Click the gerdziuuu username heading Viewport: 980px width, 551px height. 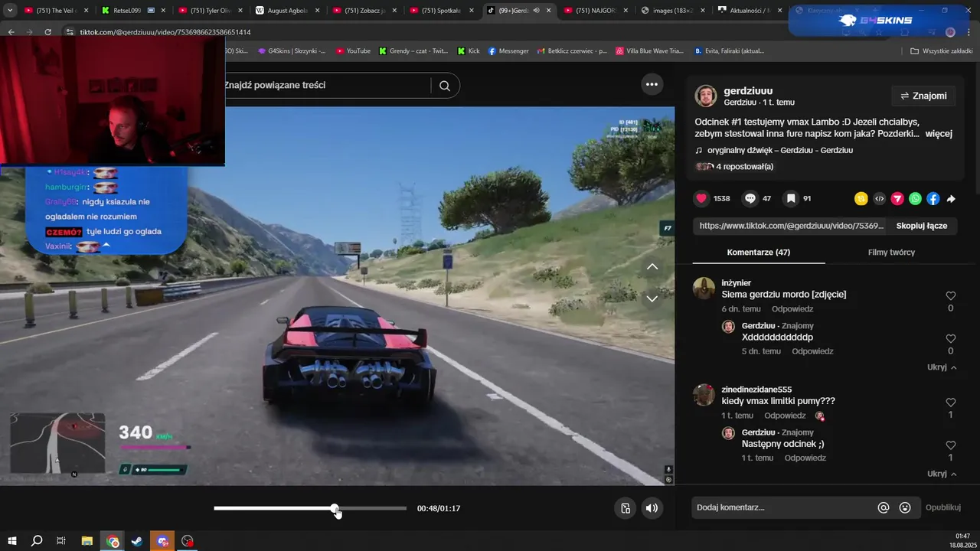click(x=748, y=90)
